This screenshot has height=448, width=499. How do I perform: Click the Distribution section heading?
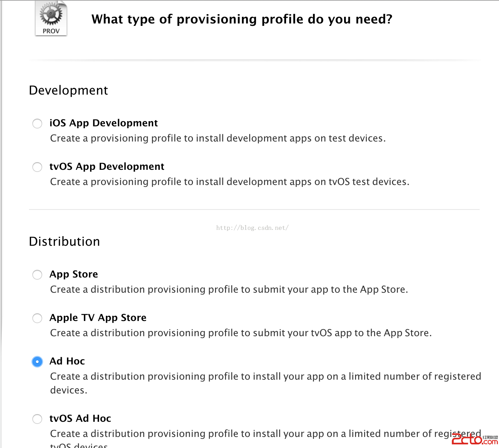click(64, 242)
